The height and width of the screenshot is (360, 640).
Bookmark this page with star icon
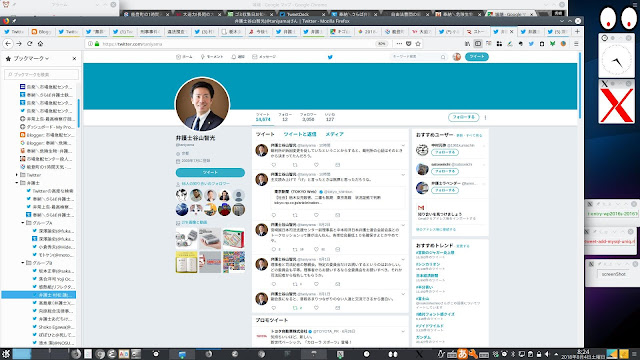coord(418,44)
